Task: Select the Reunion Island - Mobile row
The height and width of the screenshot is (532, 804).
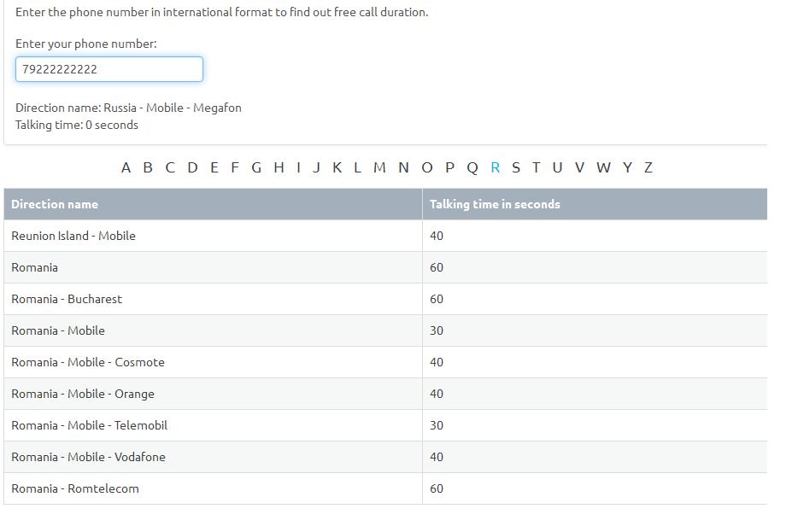Action: tap(385, 236)
